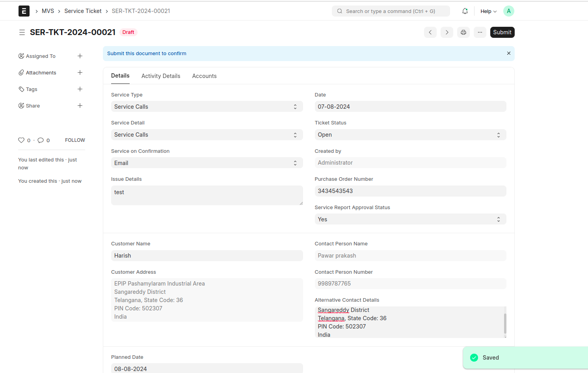This screenshot has height=373, width=588.
Task: Switch to the Accounts tab
Action: coord(204,76)
